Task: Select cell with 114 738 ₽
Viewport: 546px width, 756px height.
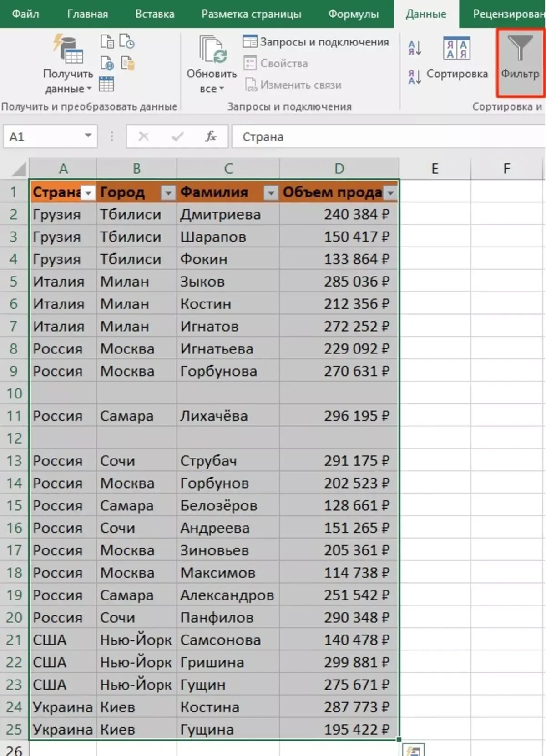Action: click(339, 573)
